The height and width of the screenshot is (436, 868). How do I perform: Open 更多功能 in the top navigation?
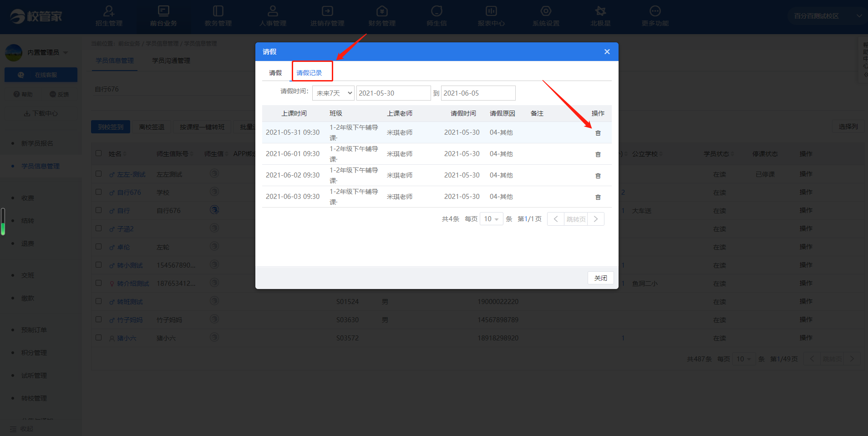pos(655,16)
